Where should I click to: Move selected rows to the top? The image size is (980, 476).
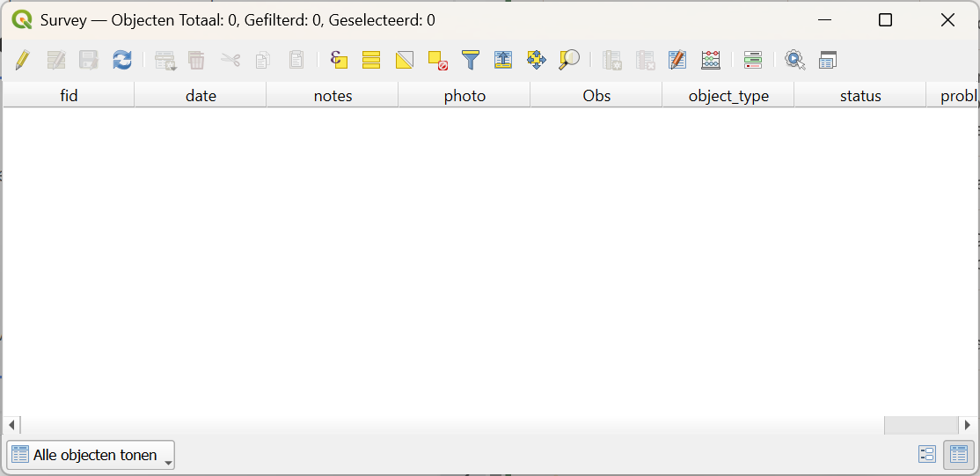pos(503,60)
